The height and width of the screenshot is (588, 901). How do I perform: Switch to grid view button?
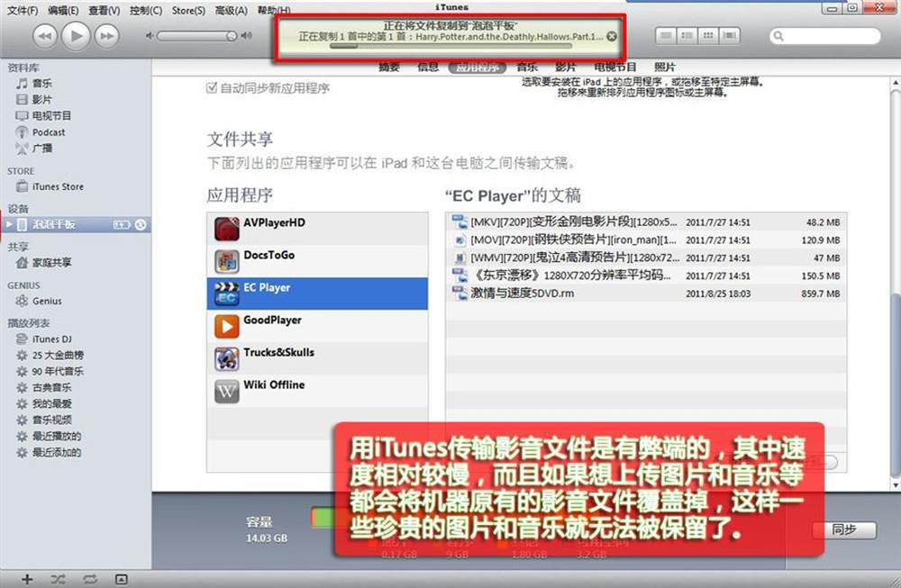click(x=708, y=36)
